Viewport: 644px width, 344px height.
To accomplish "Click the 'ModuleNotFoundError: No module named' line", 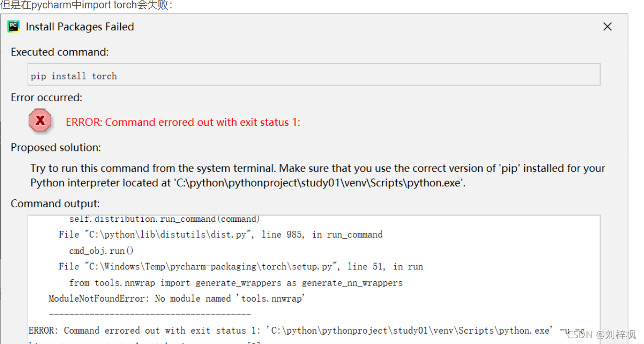I will (177, 299).
